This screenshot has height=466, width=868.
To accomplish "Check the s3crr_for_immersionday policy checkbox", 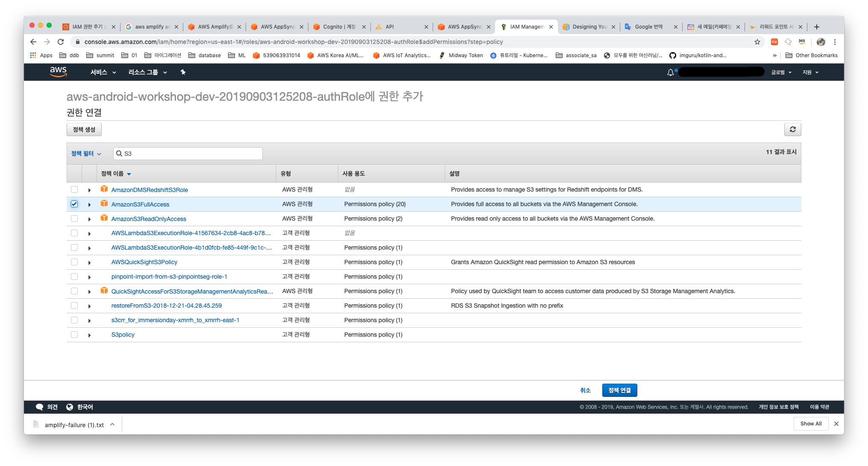I will pos(74,320).
